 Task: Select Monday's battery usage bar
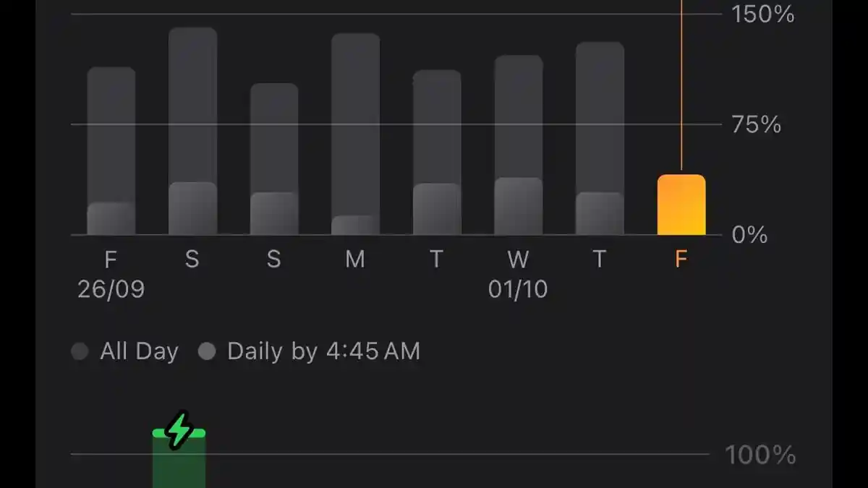click(x=355, y=134)
